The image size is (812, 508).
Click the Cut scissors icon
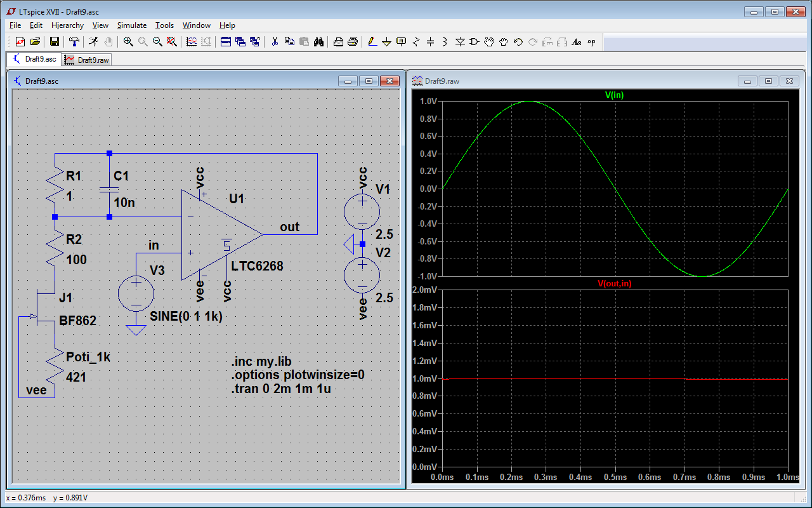pos(275,42)
